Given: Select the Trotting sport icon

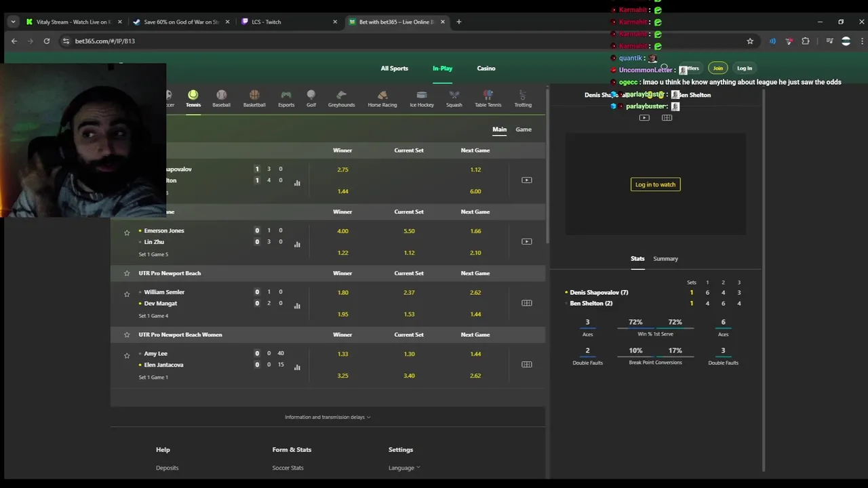Looking at the screenshot, I should coord(523,98).
